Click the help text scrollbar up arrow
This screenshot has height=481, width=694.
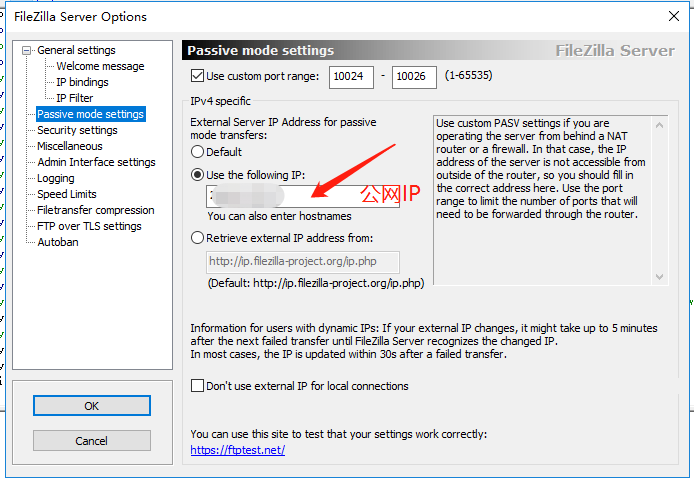pos(659,125)
